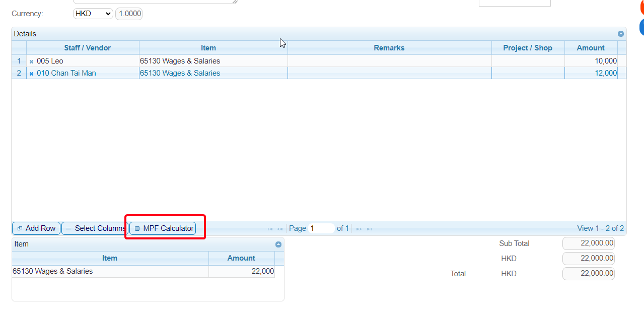Select the 005 Leo staff cell
644x310 pixels.
coord(87,61)
